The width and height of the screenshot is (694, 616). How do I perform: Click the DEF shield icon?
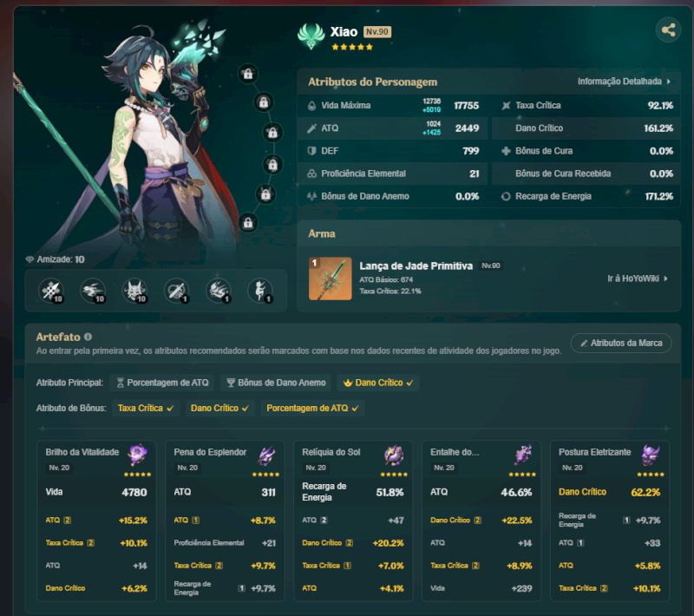[x=311, y=151]
